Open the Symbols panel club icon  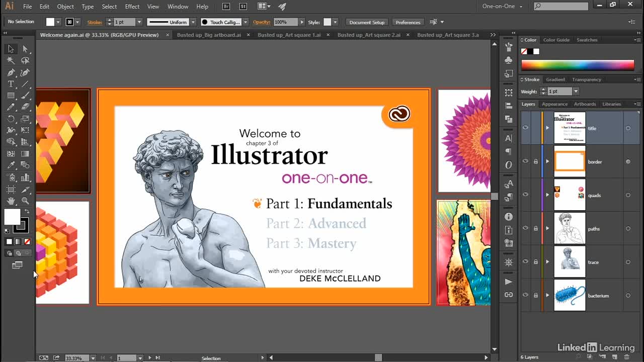(509, 60)
